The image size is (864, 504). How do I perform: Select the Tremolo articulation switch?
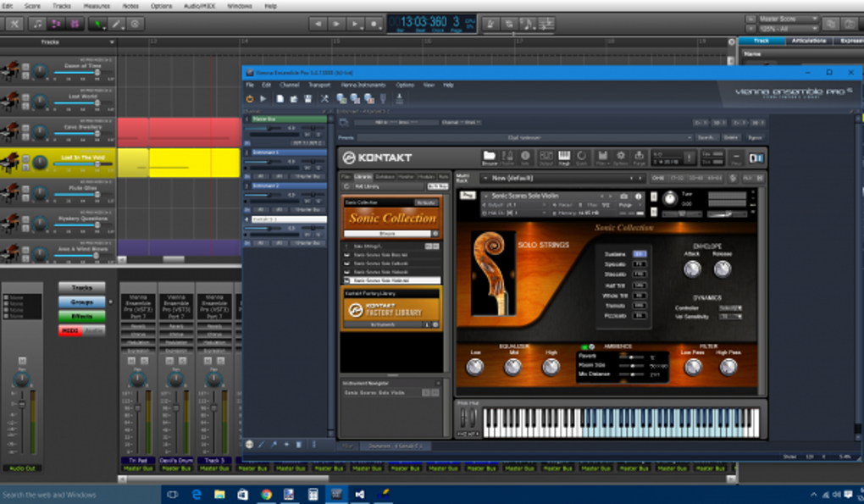click(x=640, y=305)
